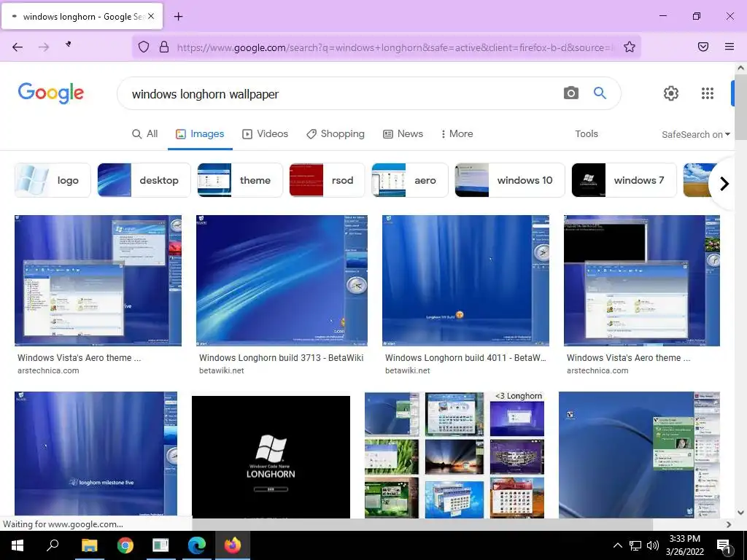Launch Google Chrome from the taskbar
The height and width of the screenshot is (560, 747).
pos(125,545)
